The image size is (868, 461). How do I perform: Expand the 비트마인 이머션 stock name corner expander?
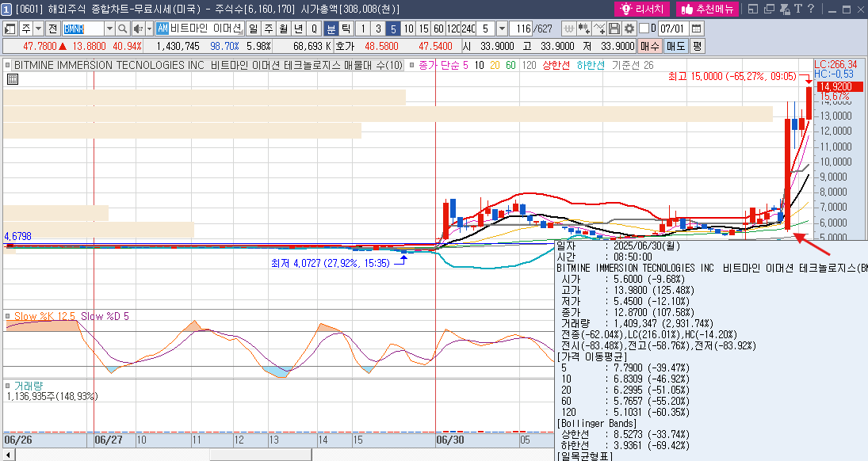click(241, 33)
